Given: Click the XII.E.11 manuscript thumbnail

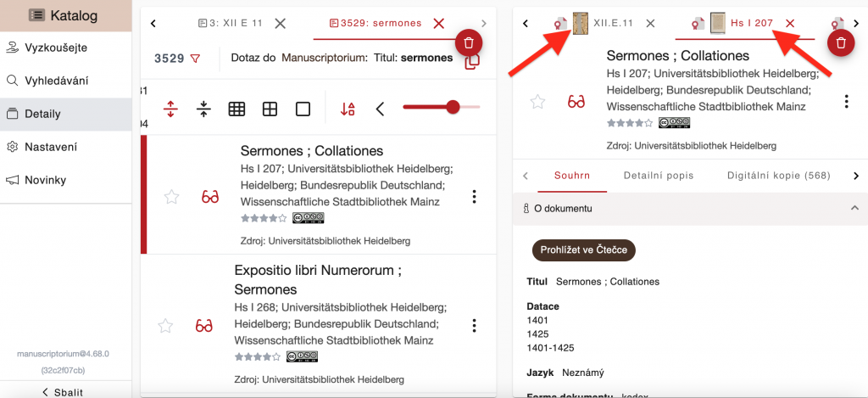Looking at the screenshot, I should click(581, 23).
